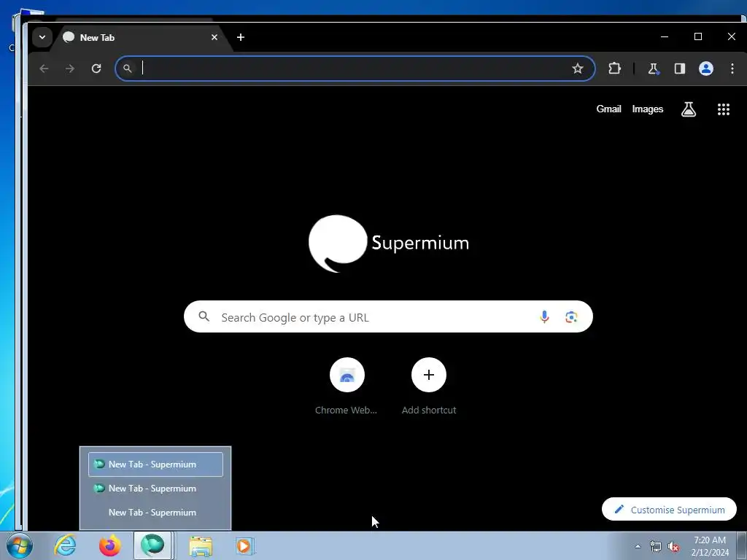Close the New Tab tab
The height and width of the screenshot is (560, 747).
click(214, 37)
